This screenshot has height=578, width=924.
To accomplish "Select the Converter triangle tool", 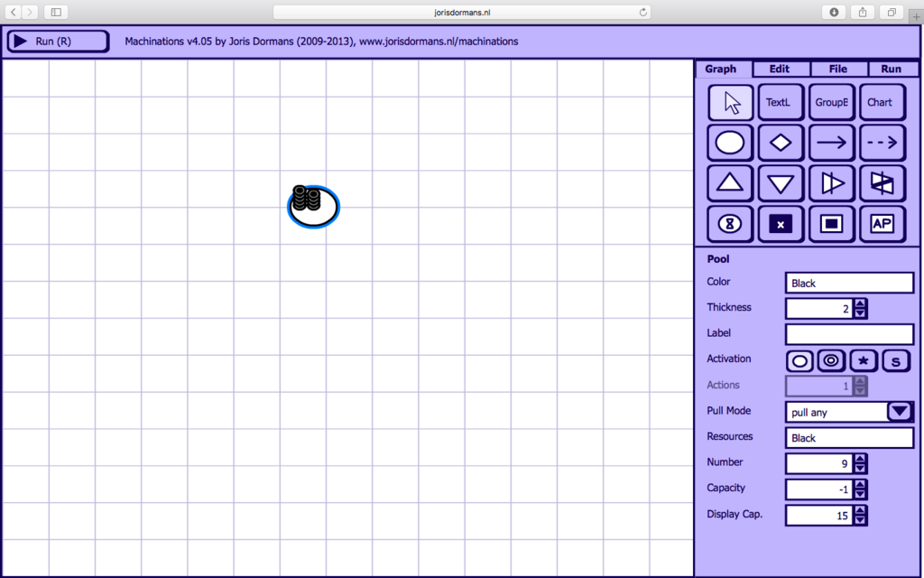I will click(831, 182).
